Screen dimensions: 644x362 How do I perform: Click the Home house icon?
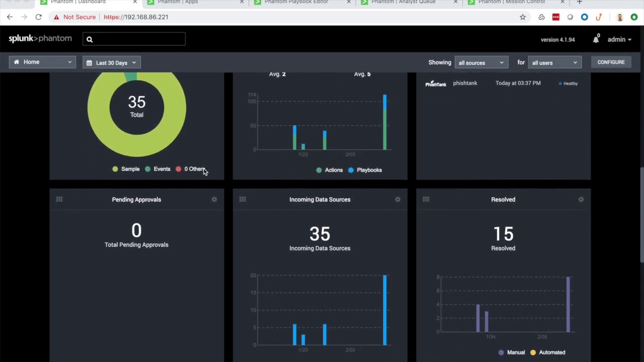click(17, 62)
